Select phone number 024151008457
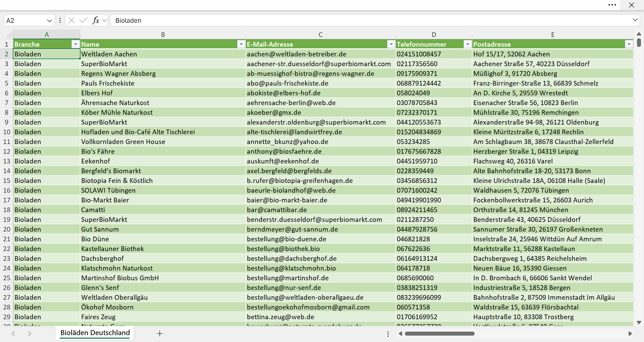644x342 pixels. 434,54
